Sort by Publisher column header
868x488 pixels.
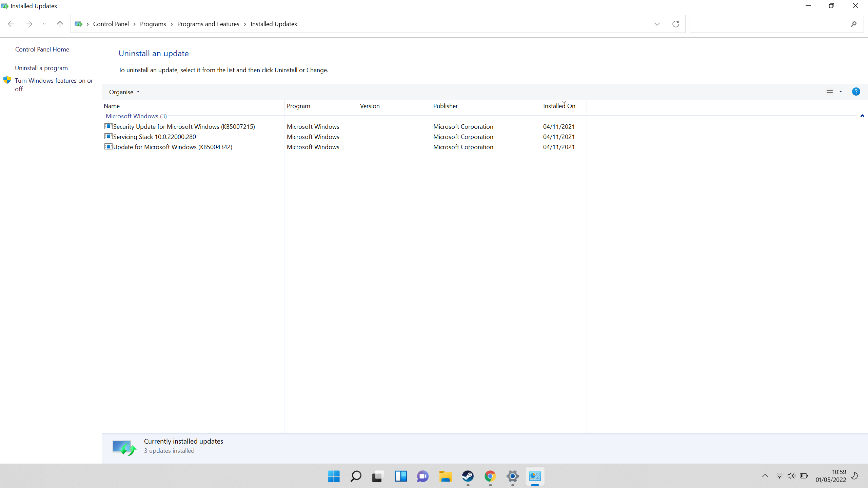click(486, 106)
